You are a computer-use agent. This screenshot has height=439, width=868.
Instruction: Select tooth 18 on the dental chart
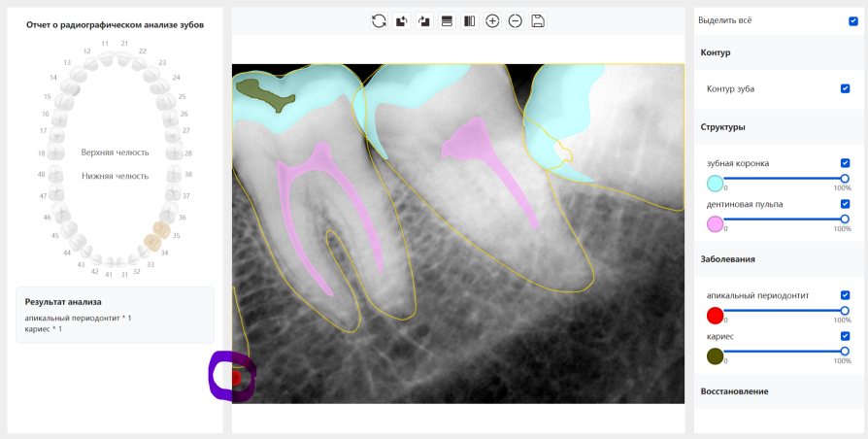(56, 152)
